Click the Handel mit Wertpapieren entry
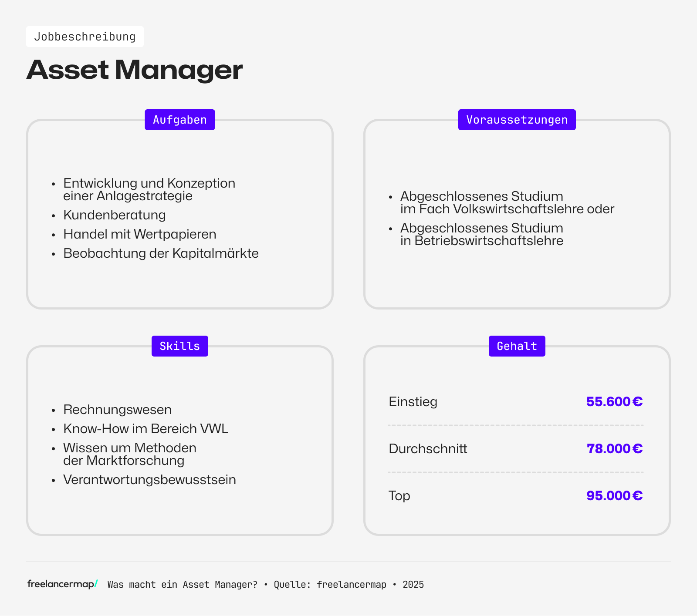697x616 pixels. [x=139, y=234]
